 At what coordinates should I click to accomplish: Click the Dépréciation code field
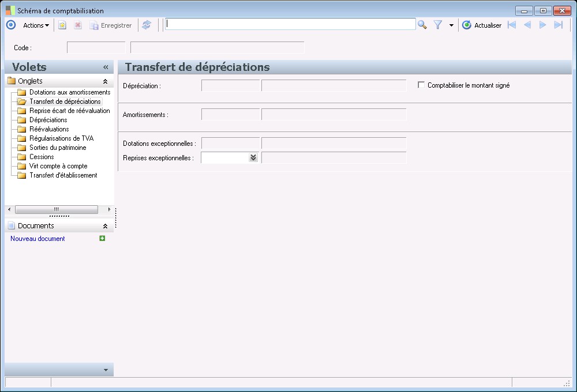point(230,85)
